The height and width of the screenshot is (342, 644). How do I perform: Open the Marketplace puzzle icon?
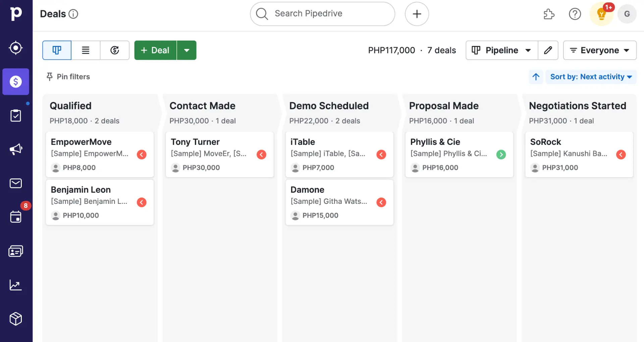tap(549, 14)
